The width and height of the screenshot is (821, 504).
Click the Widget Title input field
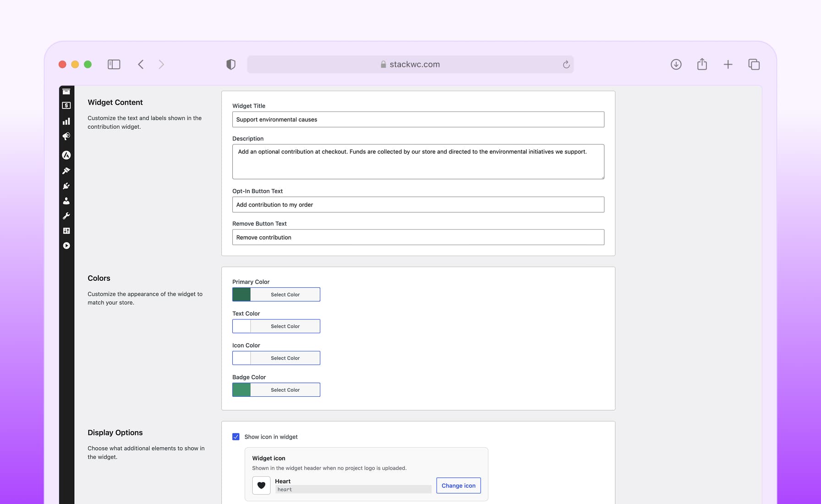click(418, 120)
